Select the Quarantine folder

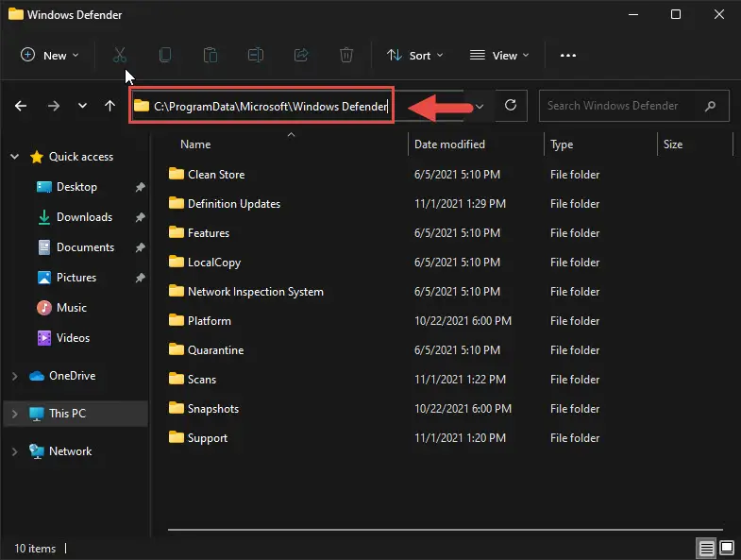215,350
